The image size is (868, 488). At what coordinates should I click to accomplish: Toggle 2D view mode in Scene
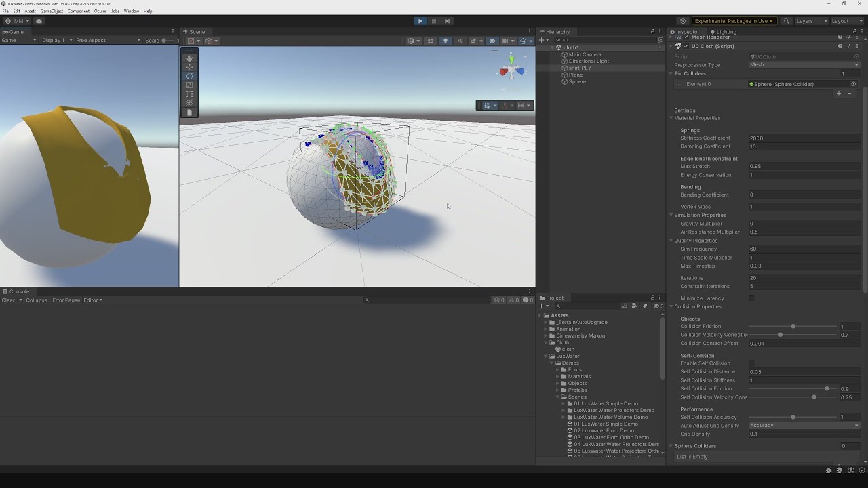coord(430,41)
